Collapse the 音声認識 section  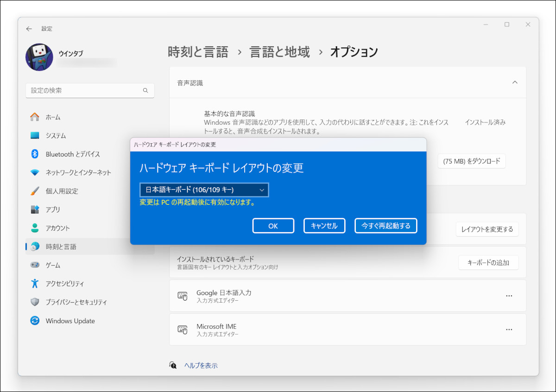(x=515, y=82)
